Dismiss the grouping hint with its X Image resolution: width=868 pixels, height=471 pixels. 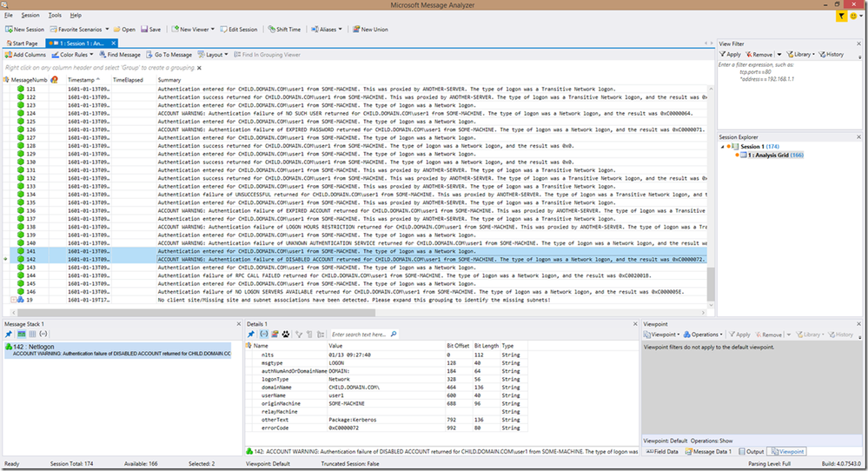click(x=199, y=68)
